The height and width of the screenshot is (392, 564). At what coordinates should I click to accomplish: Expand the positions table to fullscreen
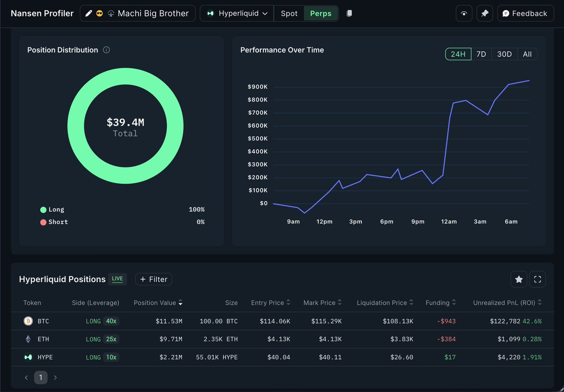coord(537,279)
